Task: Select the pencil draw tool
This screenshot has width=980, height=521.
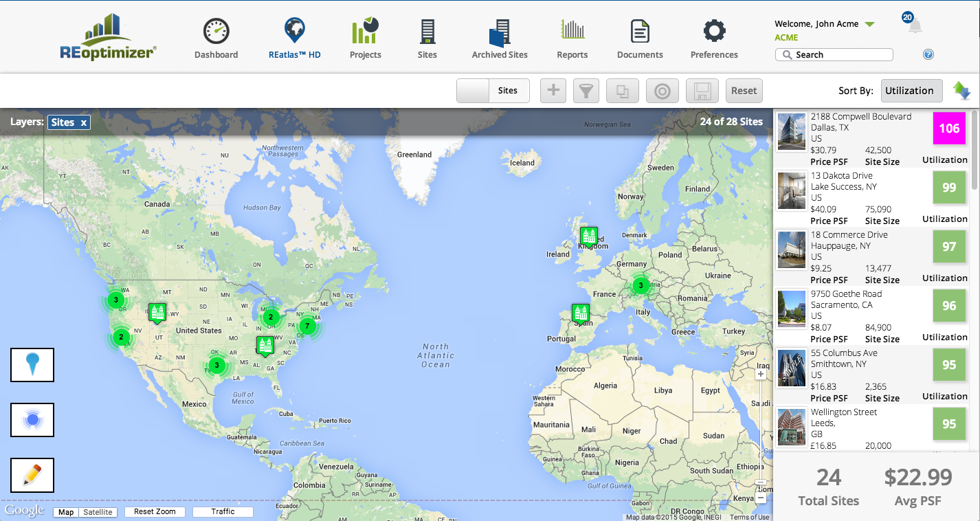Action: [32, 475]
